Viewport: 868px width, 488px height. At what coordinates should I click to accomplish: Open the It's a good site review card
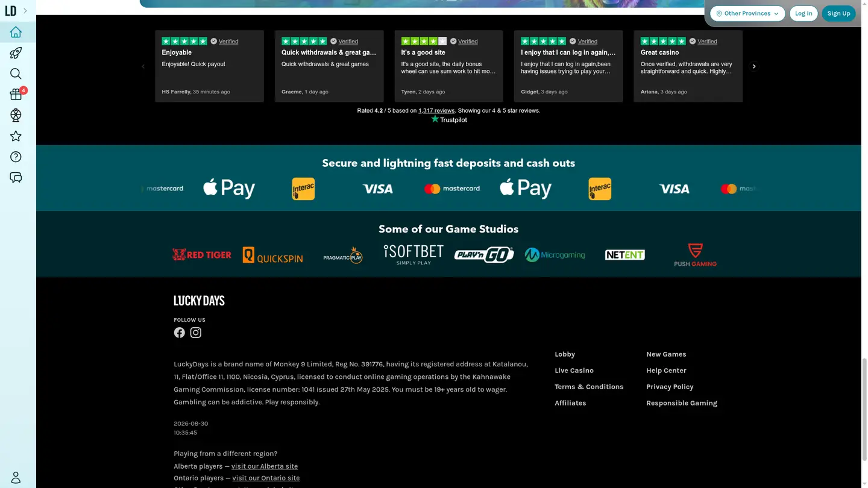(448, 66)
